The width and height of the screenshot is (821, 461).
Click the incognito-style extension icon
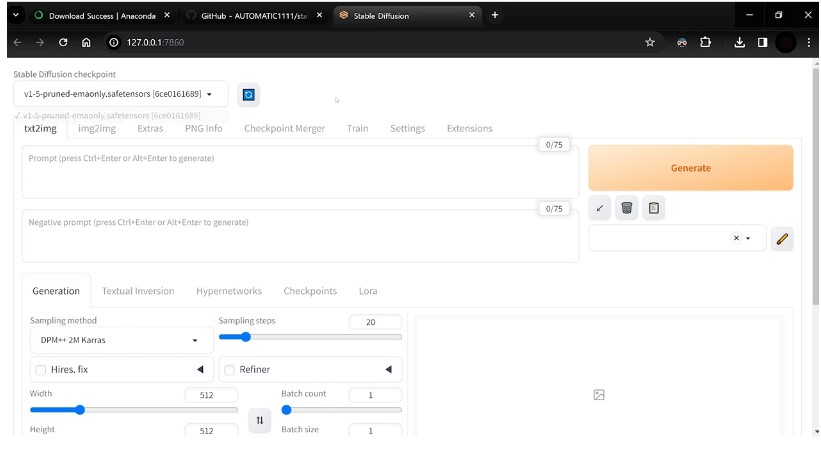[682, 42]
